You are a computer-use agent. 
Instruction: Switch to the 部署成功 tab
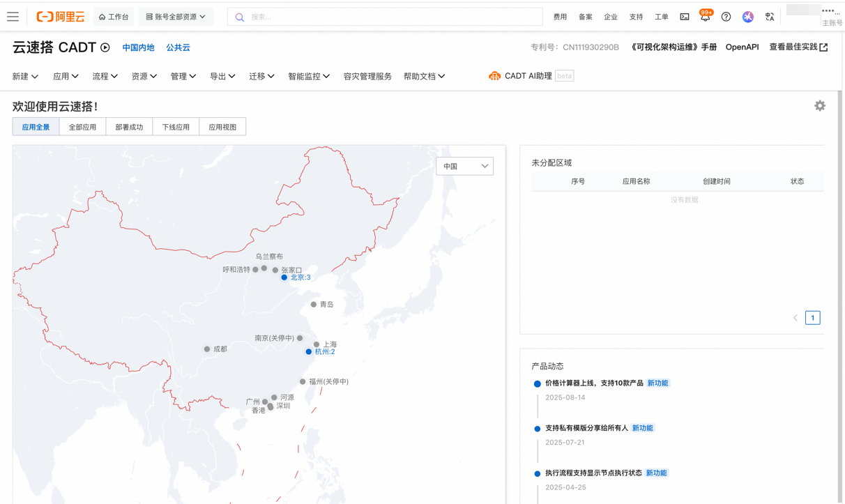129,127
